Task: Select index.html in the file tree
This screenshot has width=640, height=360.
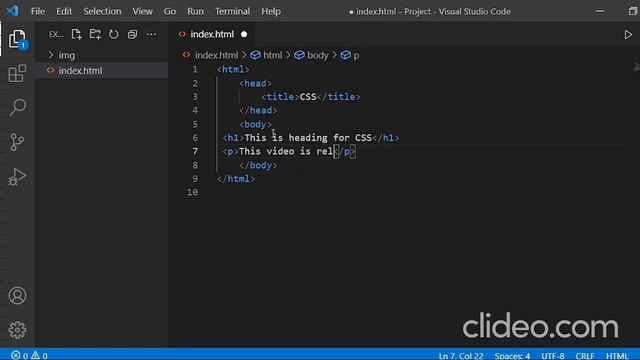Action: click(101, 70)
